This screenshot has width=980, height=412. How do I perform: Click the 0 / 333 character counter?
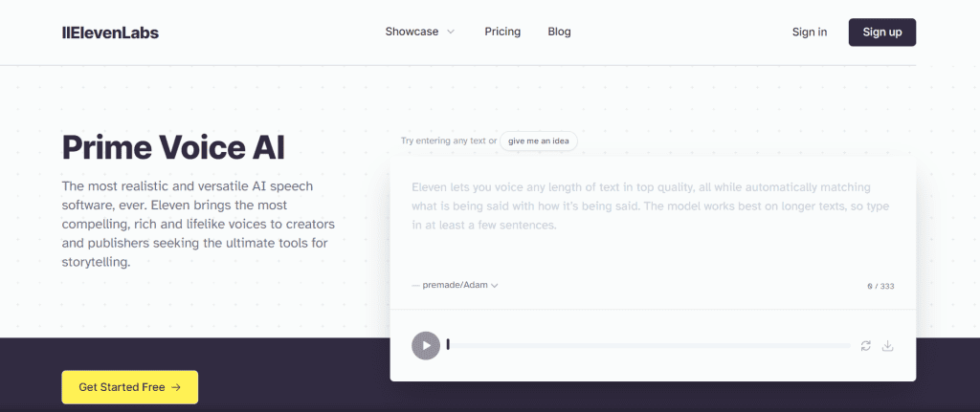pyautogui.click(x=880, y=286)
